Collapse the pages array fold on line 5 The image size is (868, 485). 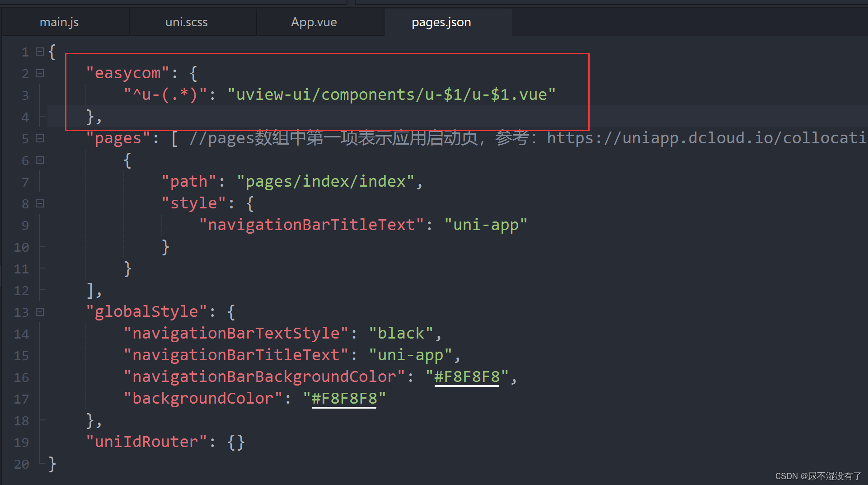(x=40, y=138)
